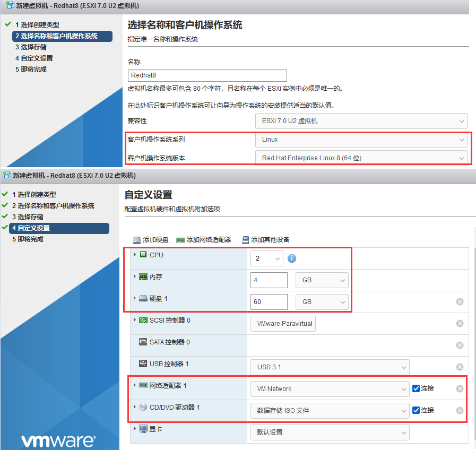Click the USB controller 1 icon
476x450 pixels.
tap(143, 364)
